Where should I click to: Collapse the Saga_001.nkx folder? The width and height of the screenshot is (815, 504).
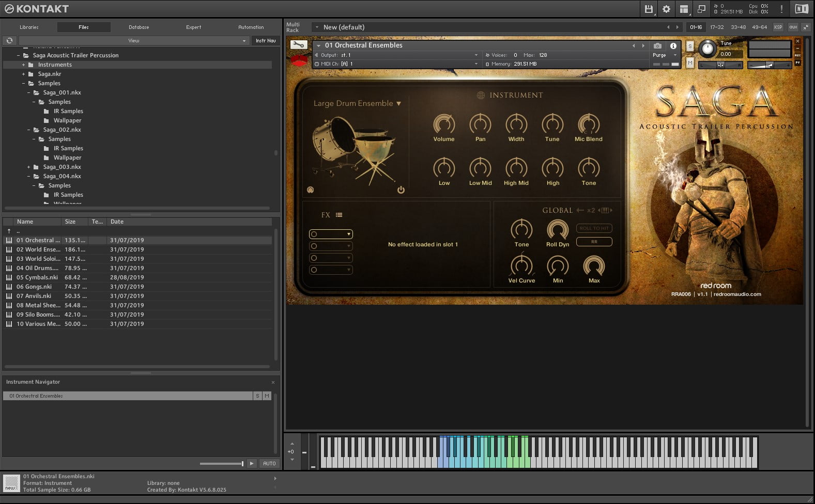pyautogui.click(x=28, y=92)
